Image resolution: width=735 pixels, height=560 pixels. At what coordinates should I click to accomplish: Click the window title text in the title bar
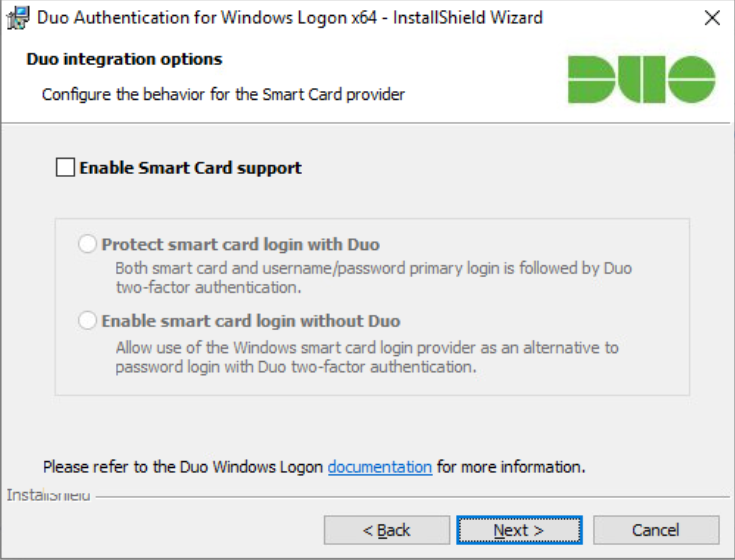coord(289,18)
